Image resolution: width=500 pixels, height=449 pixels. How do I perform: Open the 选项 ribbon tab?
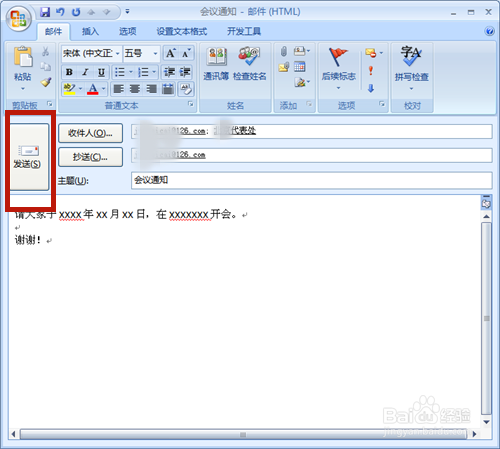coord(128,31)
